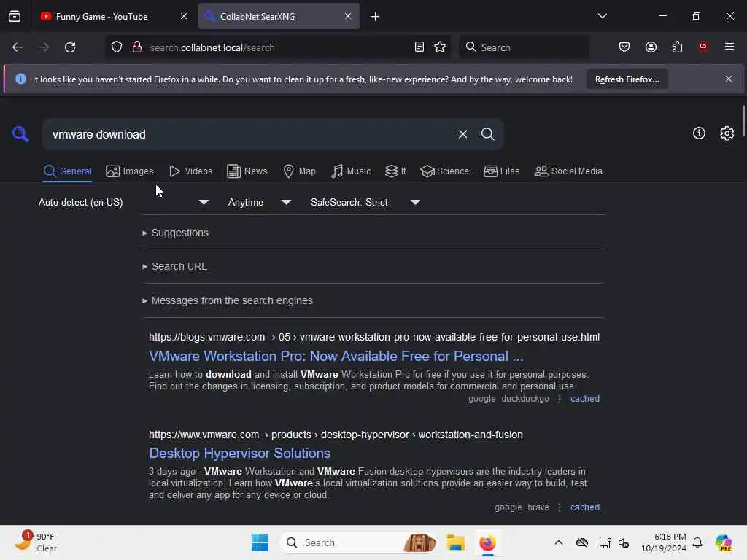Open the uBlock Origin extension icon
The image size is (747, 560).
coord(703,47)
